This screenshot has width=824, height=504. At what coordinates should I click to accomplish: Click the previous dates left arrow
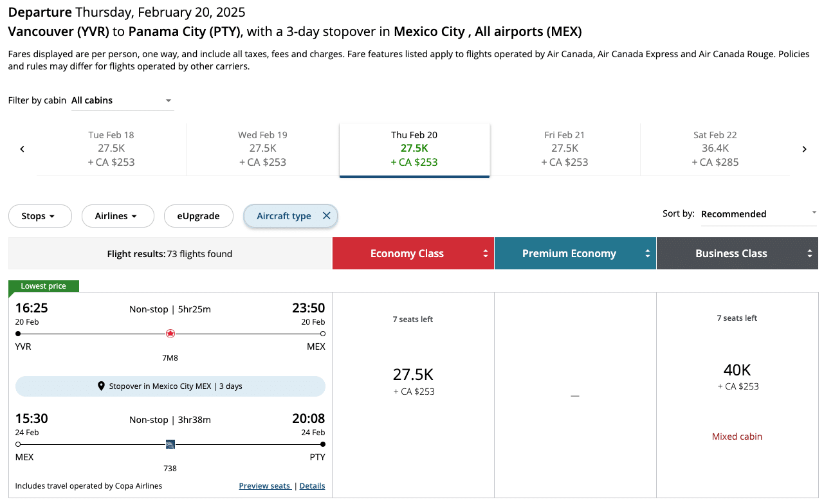[x=22, y=149]
